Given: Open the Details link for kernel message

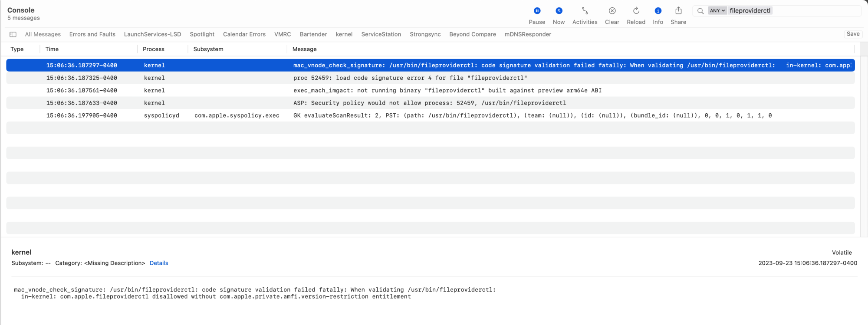Looking at the screenshot, I should 159,263.
